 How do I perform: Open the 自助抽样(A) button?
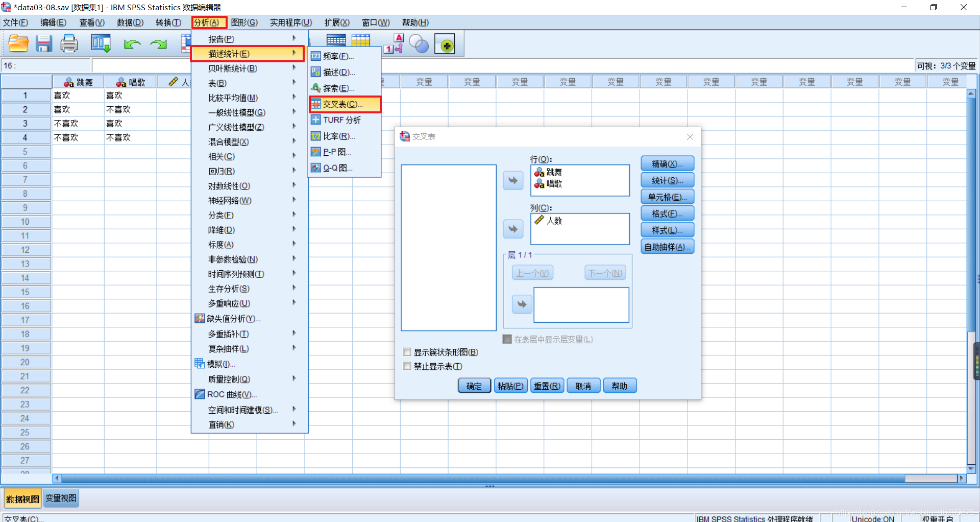click(x=667, y=247)
